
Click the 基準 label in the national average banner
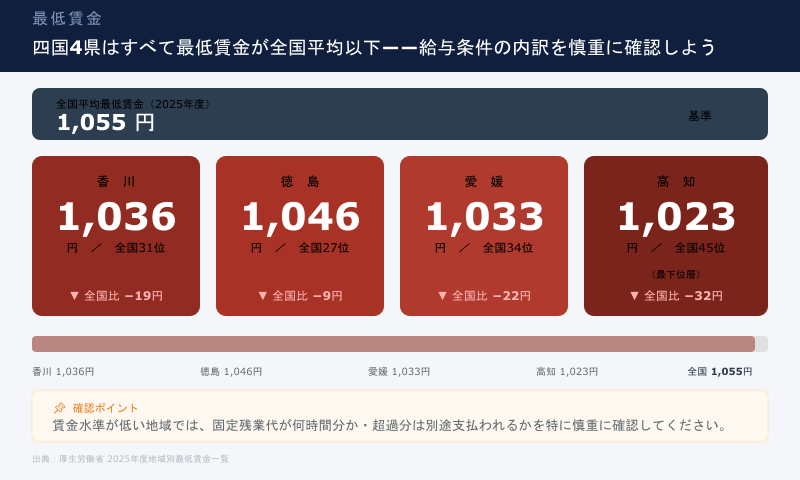pos(700,116)
